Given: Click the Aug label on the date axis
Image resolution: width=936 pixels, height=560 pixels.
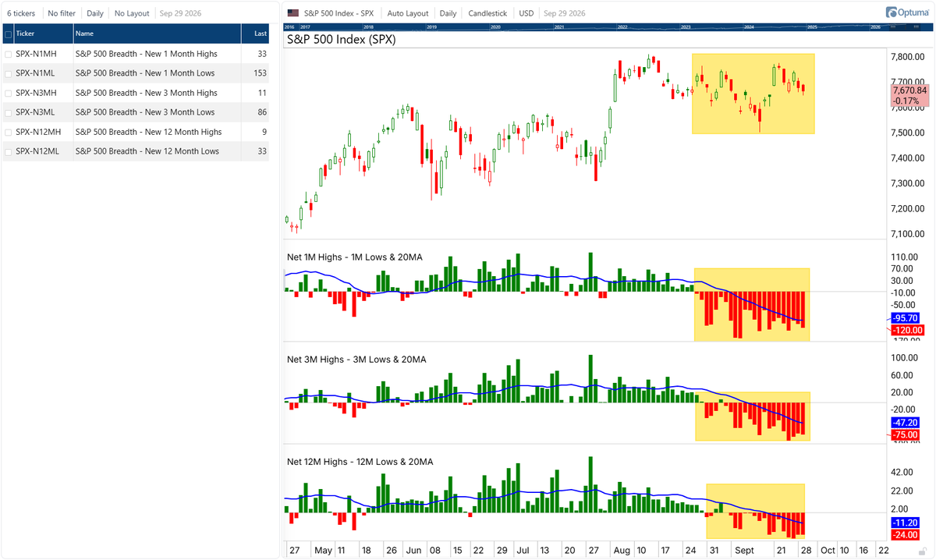Looking at the screenshot, I should [621, 550].
